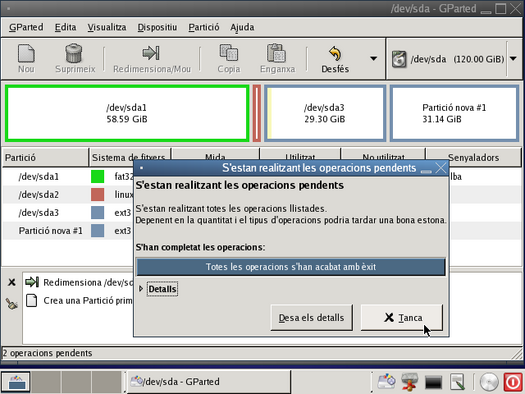Maximize the main GParted window
The image size is (525, 394).
click(x=501, y=8)
